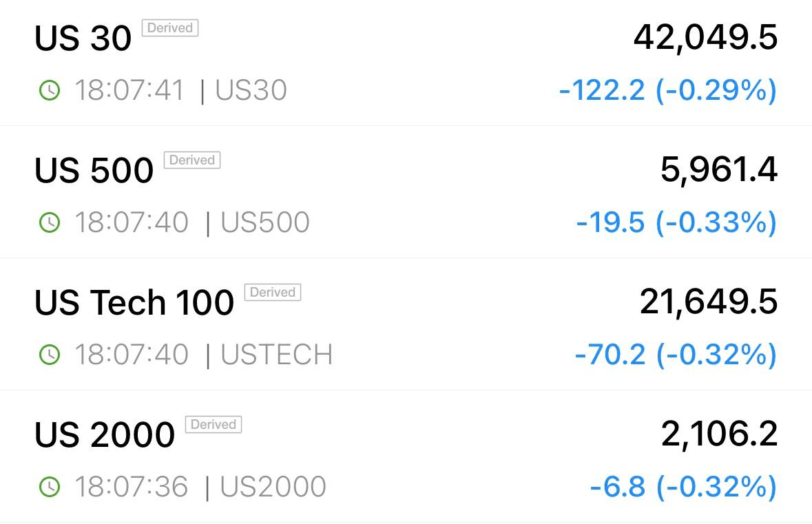Click the USTECH ticker symbol
Screen dimensions: 812x524
[277, 355]
